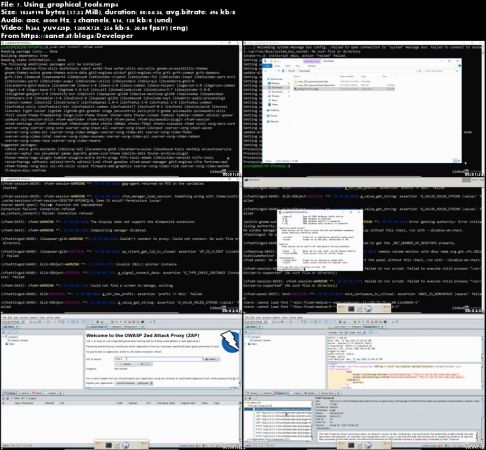The image size is (486, 450).
Task: Click globe icon in dock under xfce log terminal
Action: point(368,309)
